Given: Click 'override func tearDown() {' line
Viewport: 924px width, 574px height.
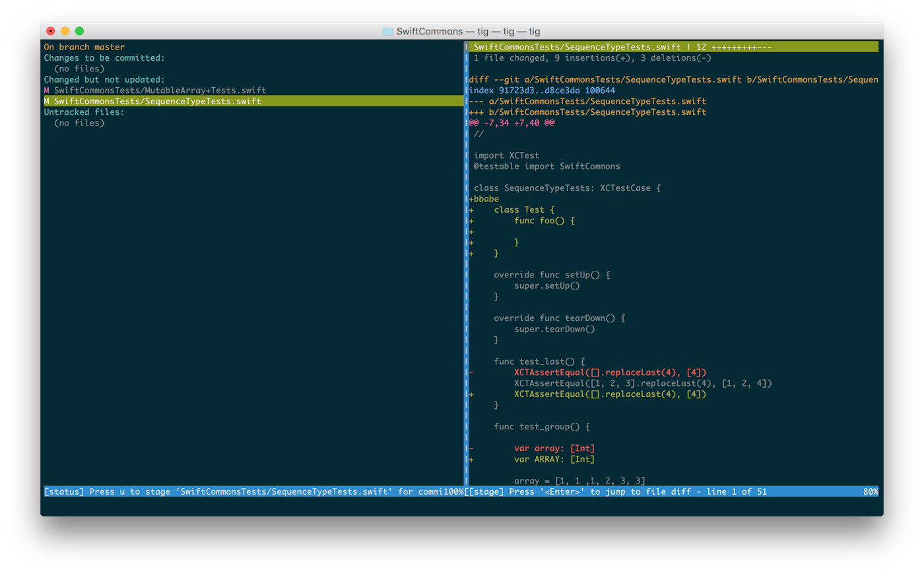Looking at the screenshot, I should [560, 318].
